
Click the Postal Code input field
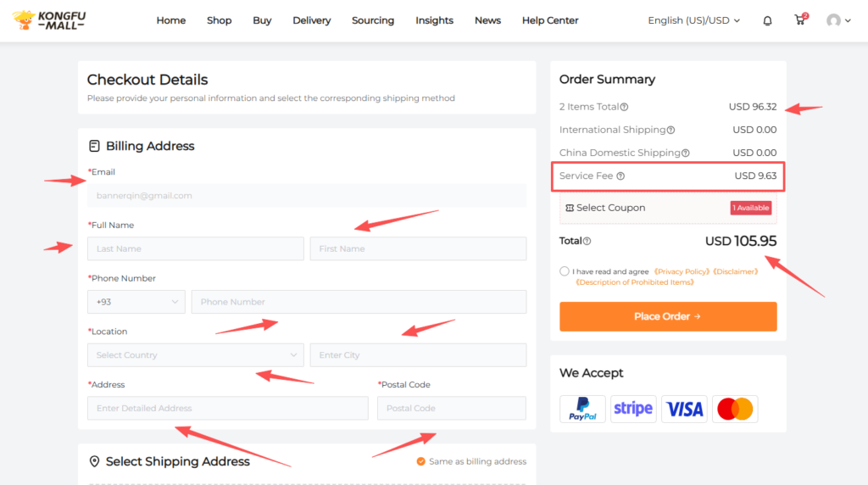(x=452, y=409)
